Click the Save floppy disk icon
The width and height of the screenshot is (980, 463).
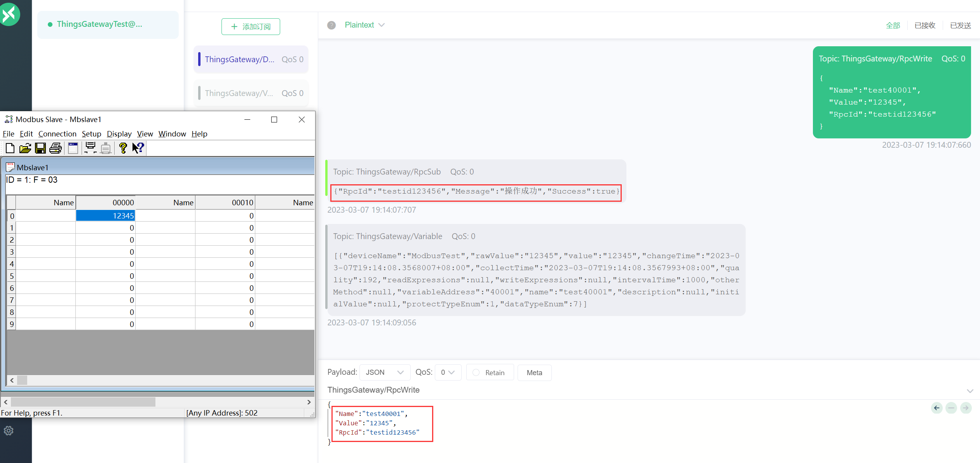coord(40,148)
